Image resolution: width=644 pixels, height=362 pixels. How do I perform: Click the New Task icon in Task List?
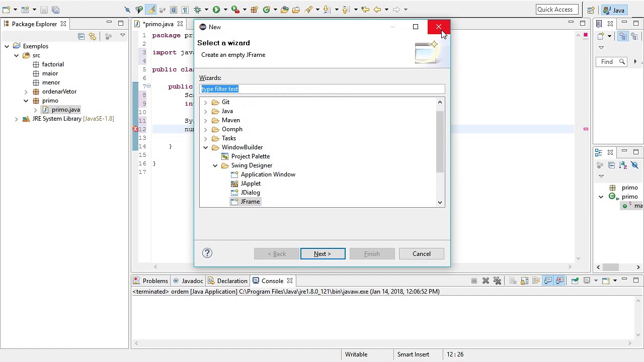pyautogui.click(x=601, y=36)
